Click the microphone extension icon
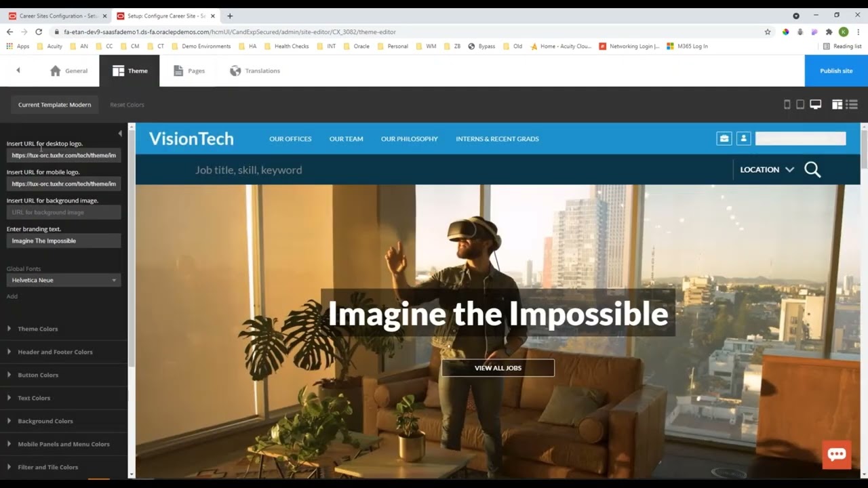Viewport: 868px width, 488px height. click(x=800, y=32)
